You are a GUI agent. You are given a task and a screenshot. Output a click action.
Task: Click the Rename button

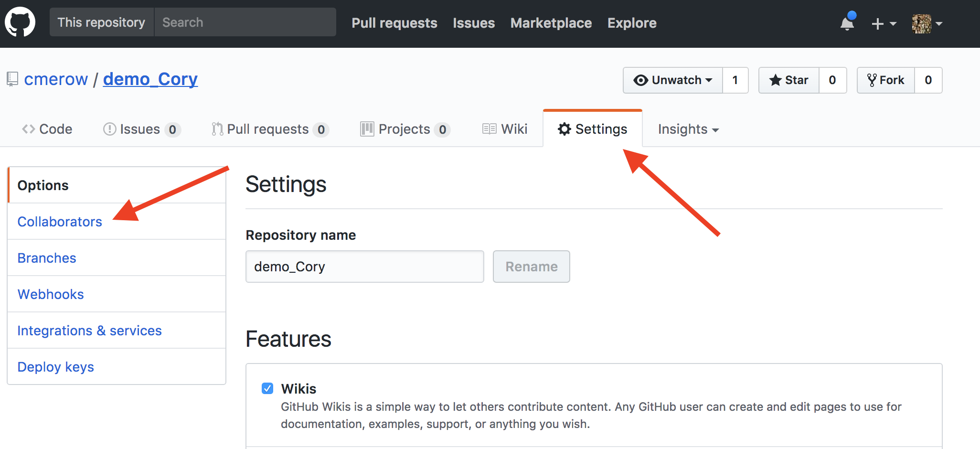pos(532,267)
